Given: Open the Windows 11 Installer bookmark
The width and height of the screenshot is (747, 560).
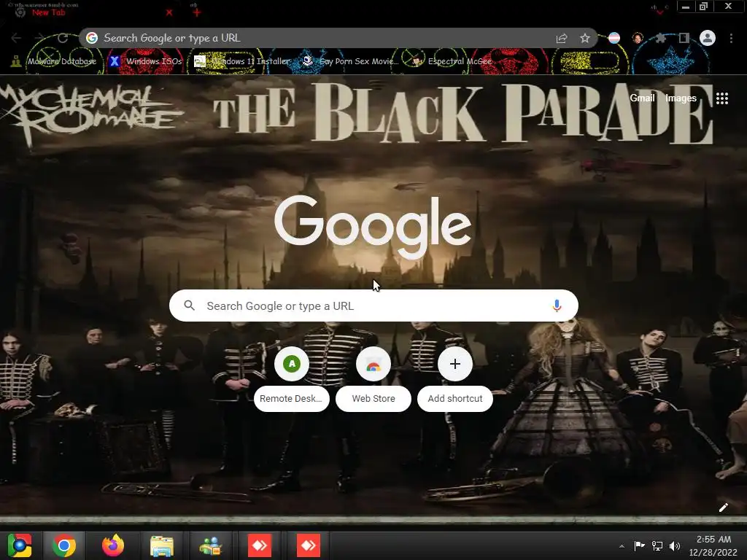Looking at the screenshot, I should click(x=242, y=61).
